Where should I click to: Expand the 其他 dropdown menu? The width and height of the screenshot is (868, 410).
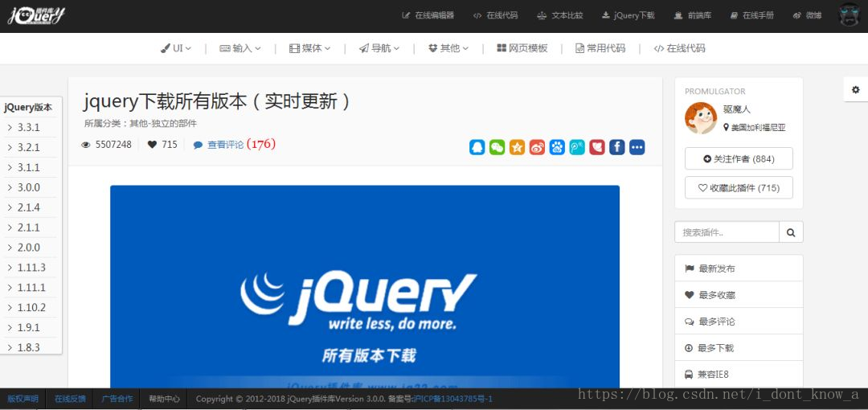(x=448, y=48)
